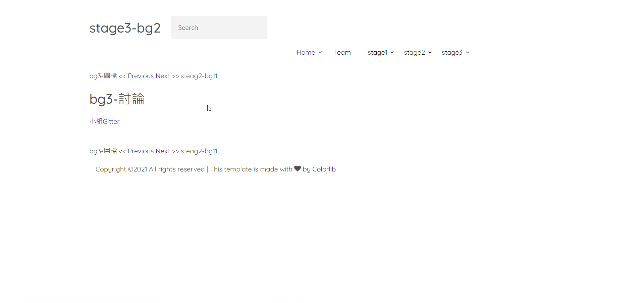644x303 pixels.
Task: Visit the Colorlib link in footer
Action: pos(324,169)
